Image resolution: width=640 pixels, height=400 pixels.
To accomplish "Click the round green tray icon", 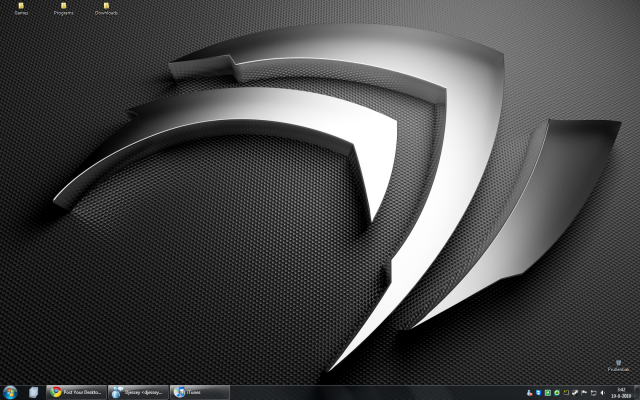I will point(557,392).
